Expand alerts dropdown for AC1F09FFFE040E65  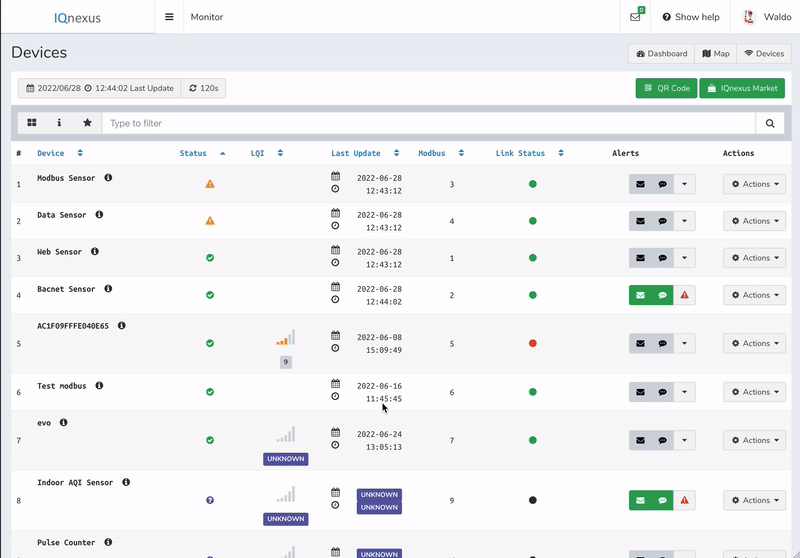pyautogui.click(x=685, y=343)
